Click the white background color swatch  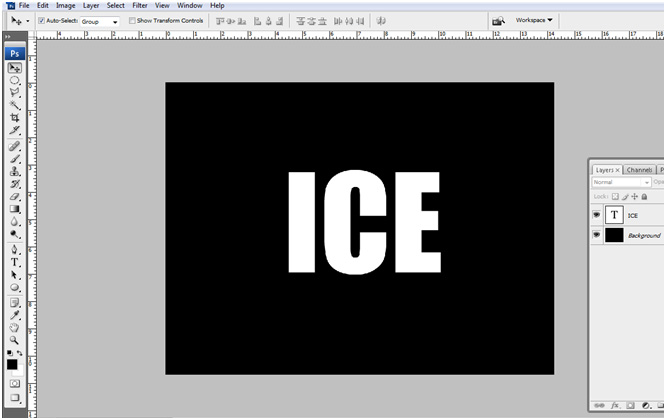point(20,372)
